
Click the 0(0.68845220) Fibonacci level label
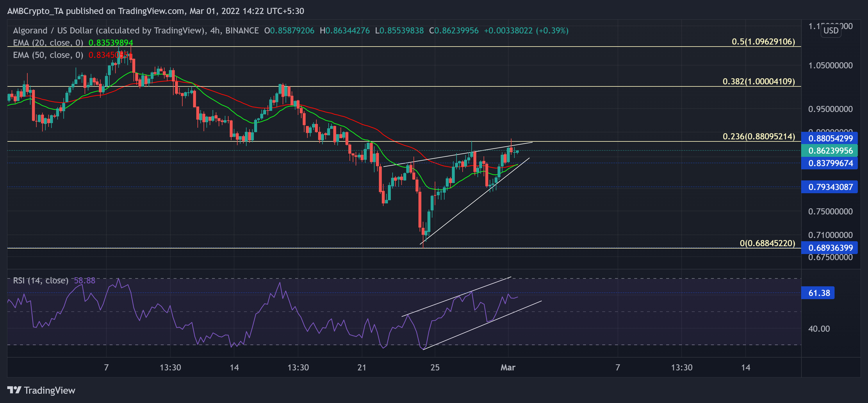point(767,243)
